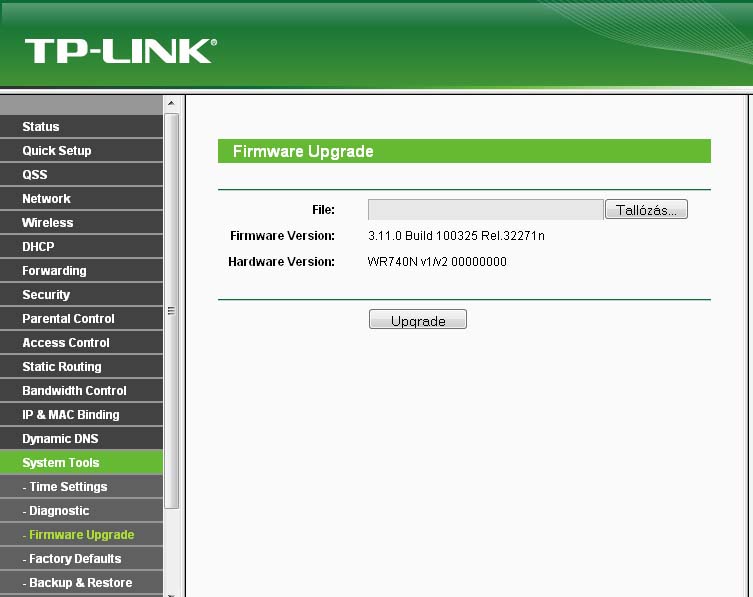Select IP & MAC Binding
The height and width of the screenshot is (597, 753).
pos(81,414)
